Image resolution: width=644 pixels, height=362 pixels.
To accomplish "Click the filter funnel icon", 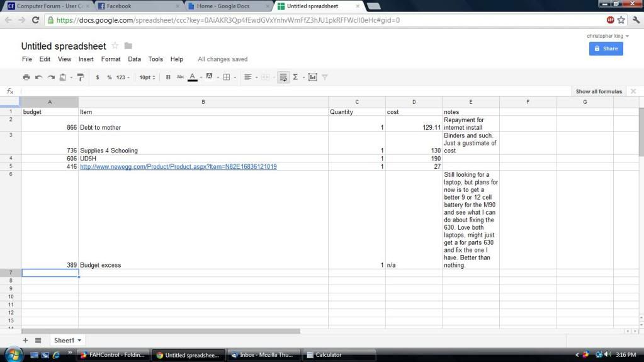I will [325, 77].
